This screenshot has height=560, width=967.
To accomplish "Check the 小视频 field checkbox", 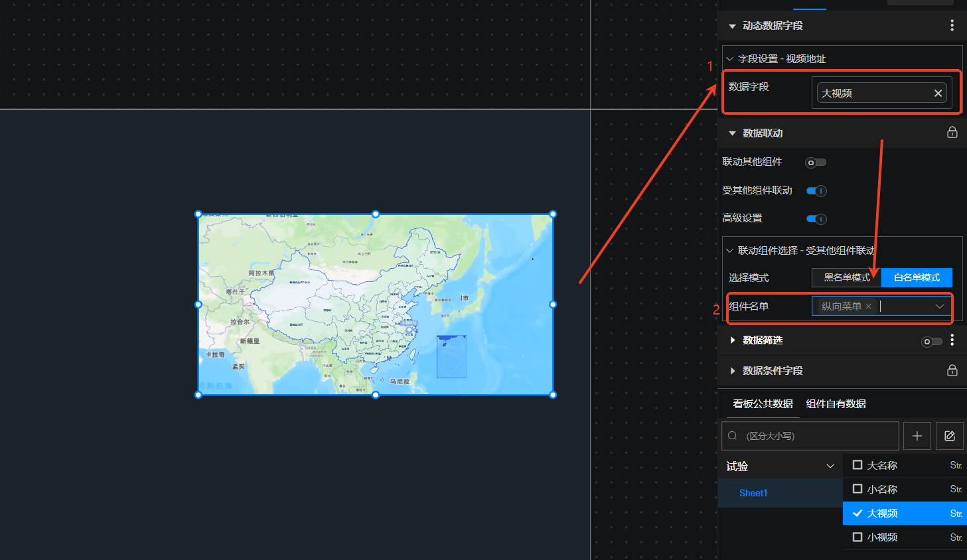I will point(857,537).
